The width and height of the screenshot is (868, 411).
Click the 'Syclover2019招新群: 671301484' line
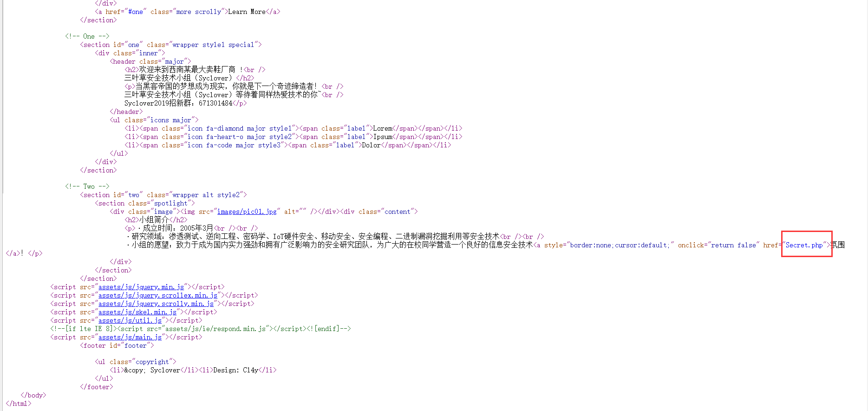(x=186, y=103)
